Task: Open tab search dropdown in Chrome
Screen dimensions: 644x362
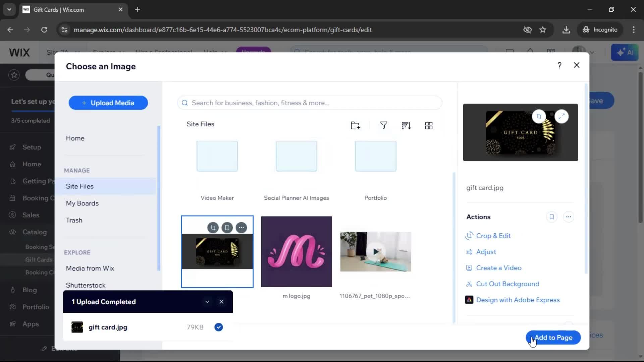Action: coord(9,10)
